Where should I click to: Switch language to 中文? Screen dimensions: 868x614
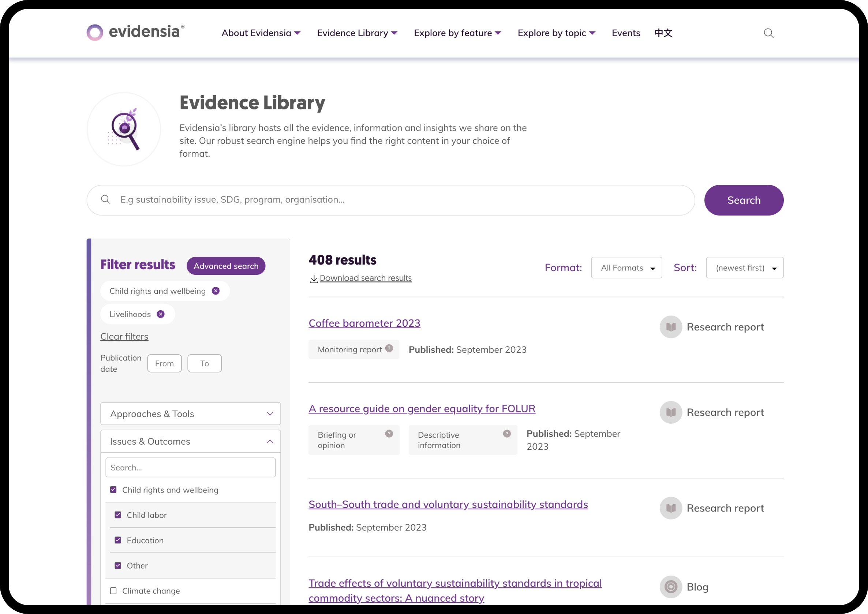(x=663, y=33)
